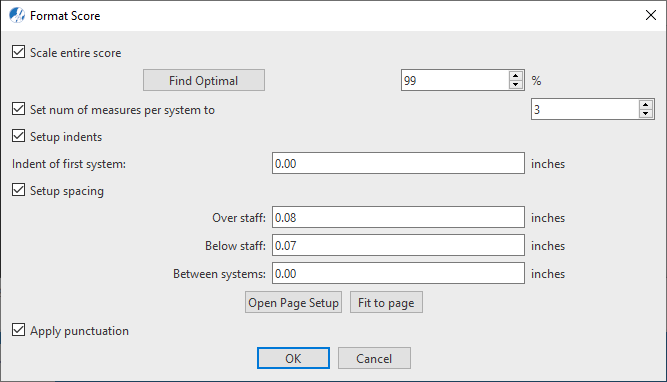This screenshot has width=667, height=382.
Task: Confirm with the OK button
Action: coord(293,358)
